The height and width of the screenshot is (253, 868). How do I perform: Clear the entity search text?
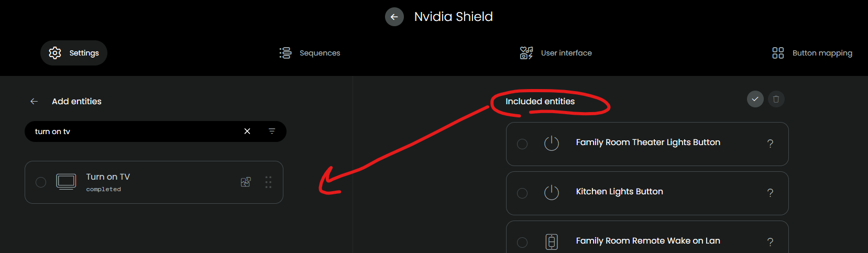tap(247, 131)
